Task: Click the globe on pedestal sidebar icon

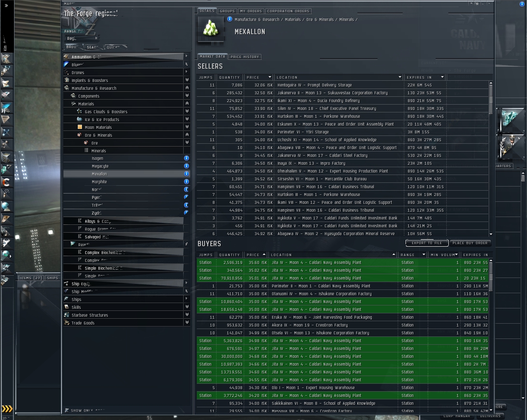Action: point(6,206)
